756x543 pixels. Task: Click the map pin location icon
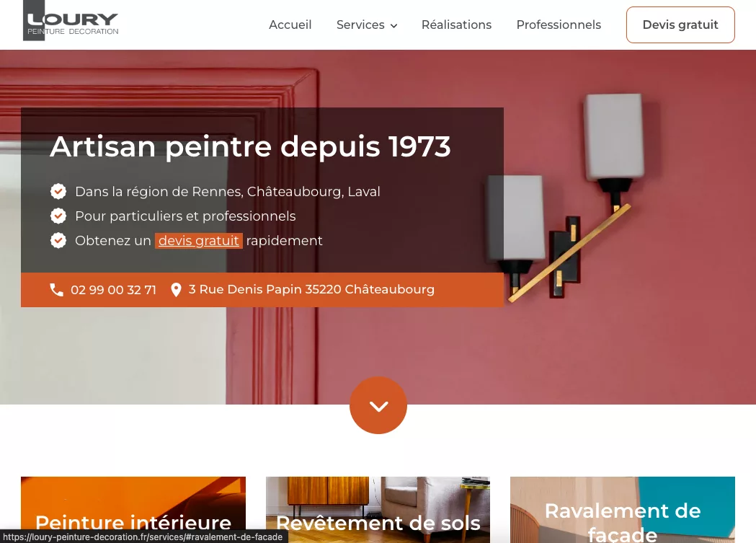point(176,289)
